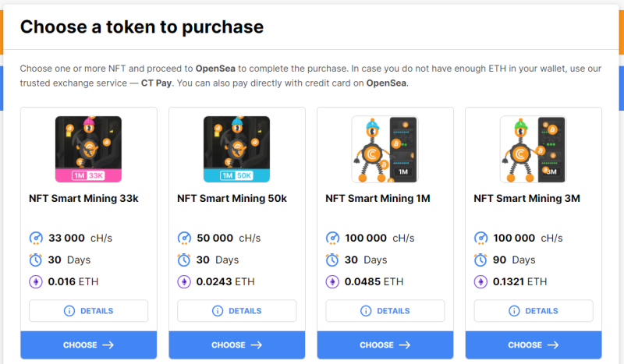
Task: Choose the NFT Smart Mining 1M token
Action: (x=385, y=345)
